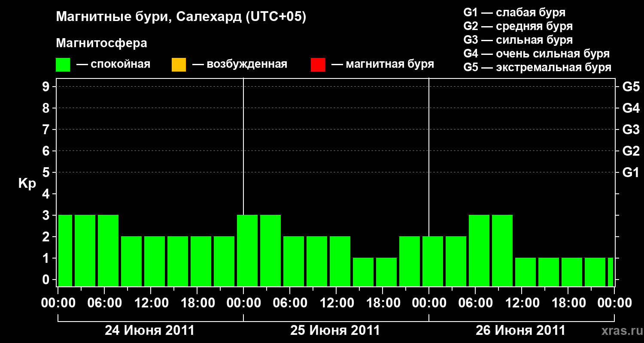
Task: Click the 24 Июня 03:00–06:00 bar
Action: click(x=85, y=250)
